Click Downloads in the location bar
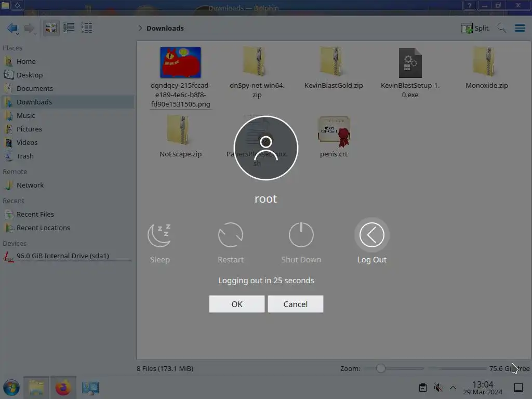 coord(165,28)
